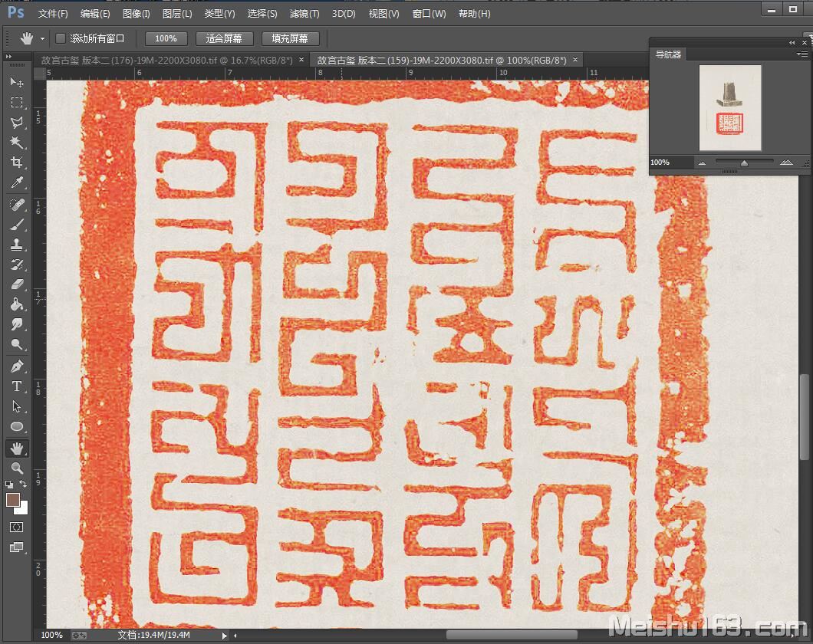Click the 适合屏幕 button

224,38
